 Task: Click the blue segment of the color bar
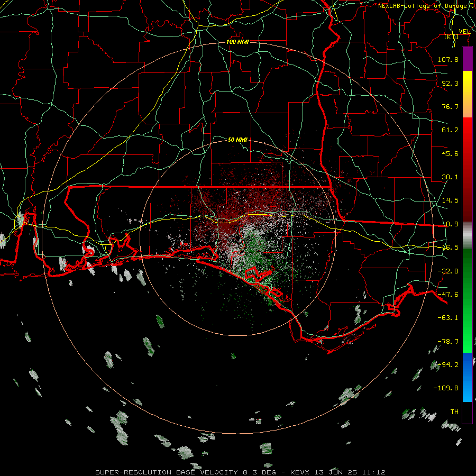click(x=467, y=377)
